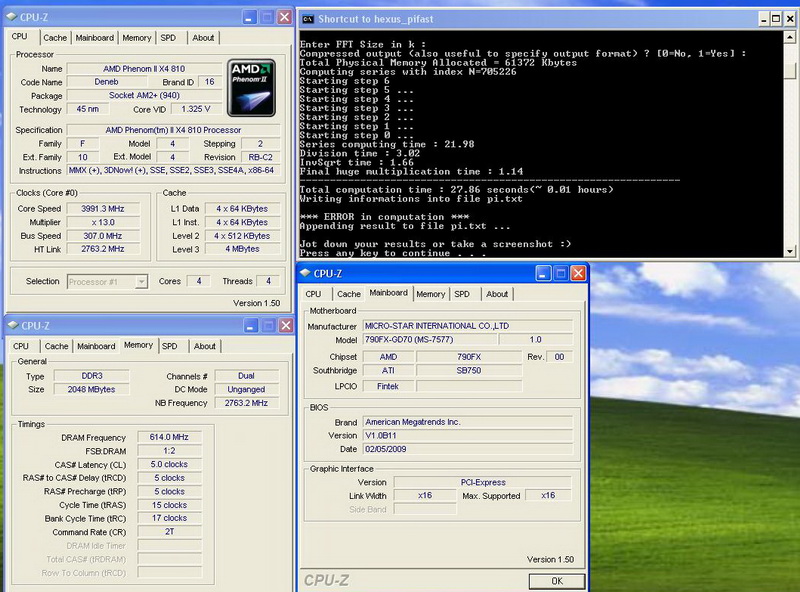Click the console scrollbar up arrow

pos(790,37)
